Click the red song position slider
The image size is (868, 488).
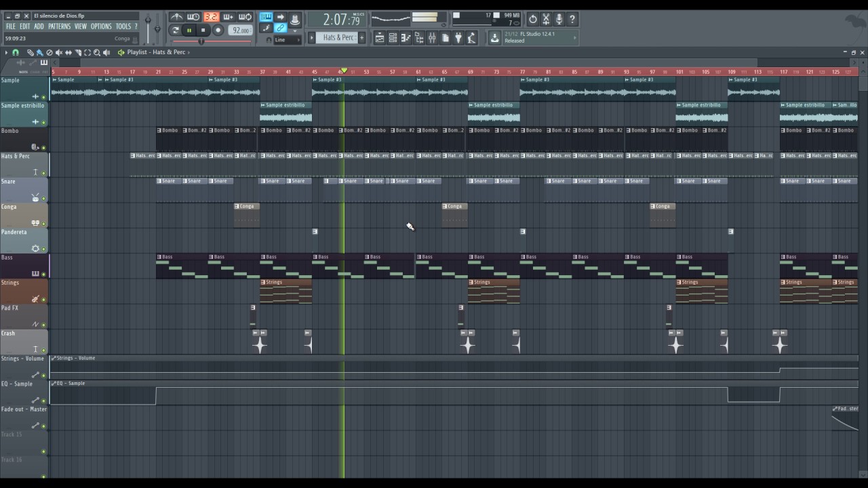pyautogui.click(x=212, y=41)
